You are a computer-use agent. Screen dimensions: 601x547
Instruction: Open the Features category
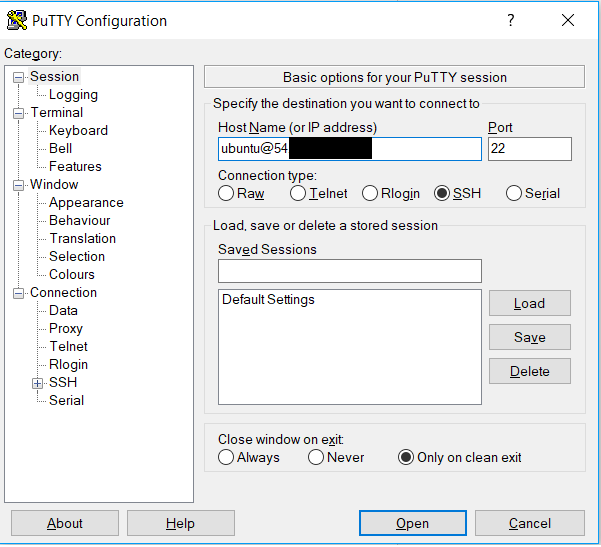pos(75,167)
